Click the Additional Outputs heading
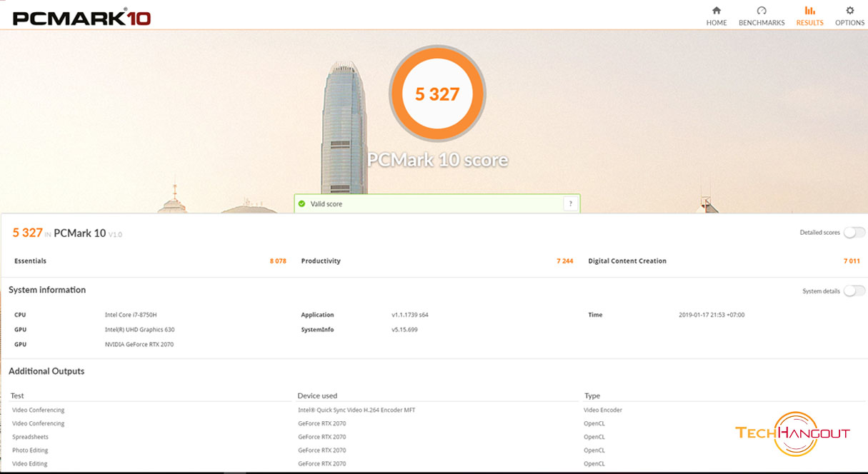 click(46, 371)
